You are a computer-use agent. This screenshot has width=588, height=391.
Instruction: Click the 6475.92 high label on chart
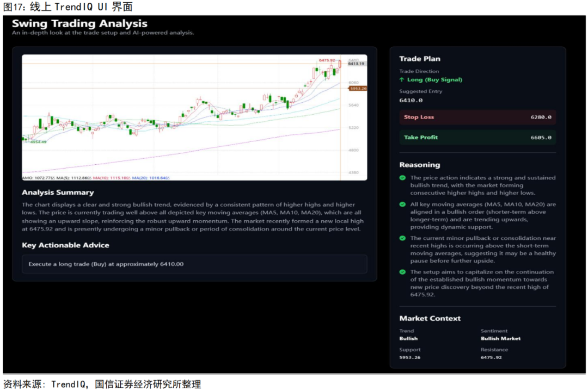(x=327, y=60)
